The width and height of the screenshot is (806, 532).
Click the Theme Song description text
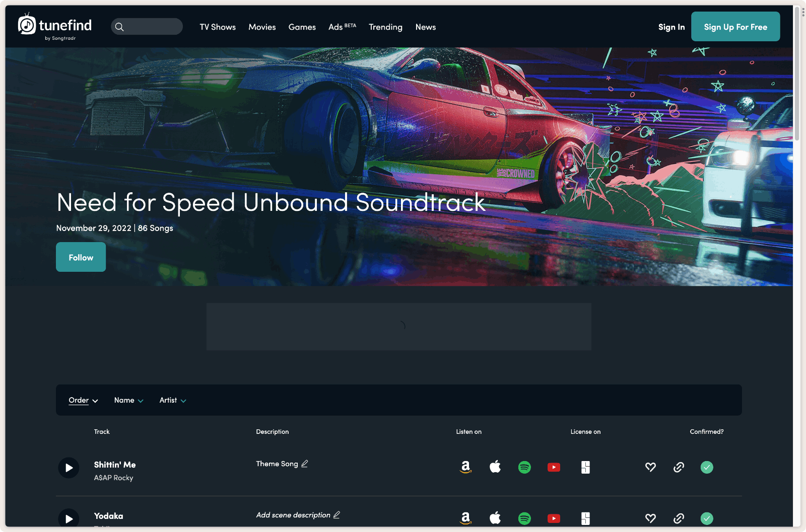click(x=277, y=464)
